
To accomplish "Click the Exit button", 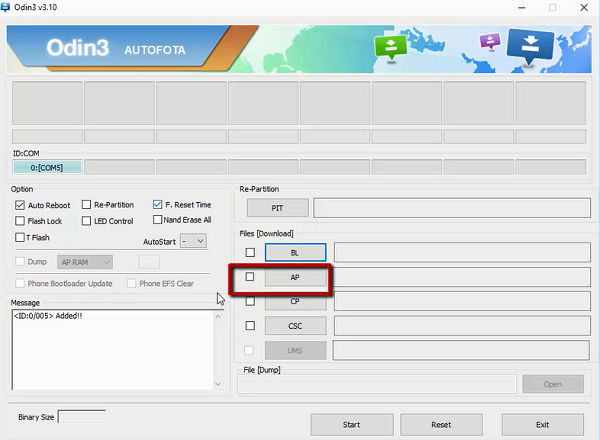I will (x=543, y=425).
